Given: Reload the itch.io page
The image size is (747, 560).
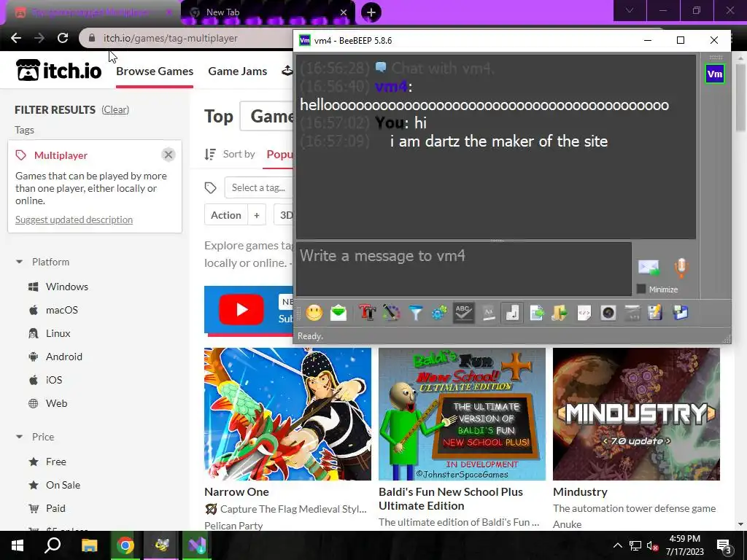Looking at the screenshot, I should tap(63, 38).
